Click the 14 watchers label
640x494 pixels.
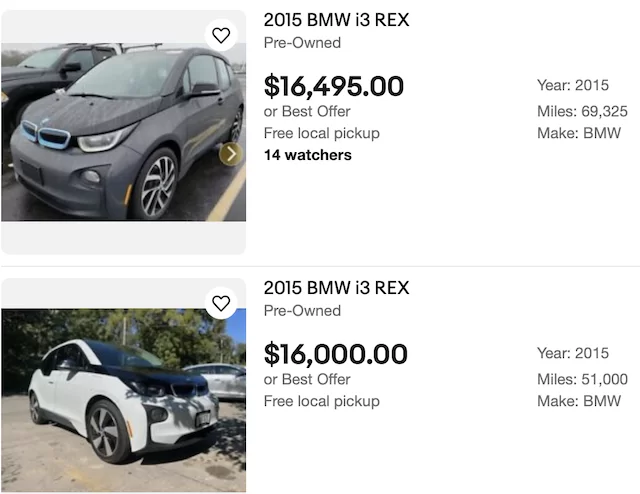[308, 155]
